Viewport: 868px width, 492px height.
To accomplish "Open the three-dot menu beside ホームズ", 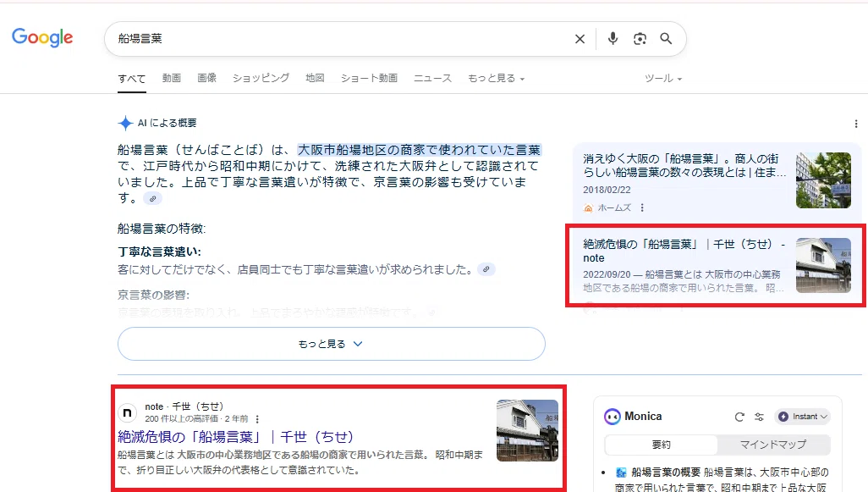I will tap(642, 207).
